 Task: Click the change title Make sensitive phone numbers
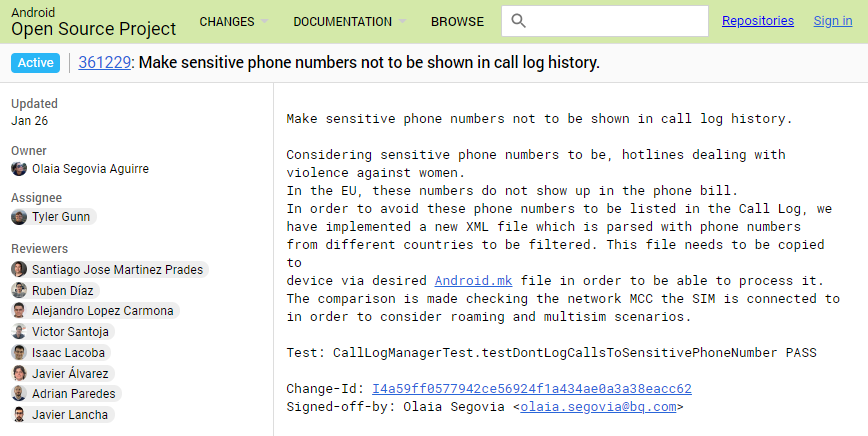coord(369,63)
